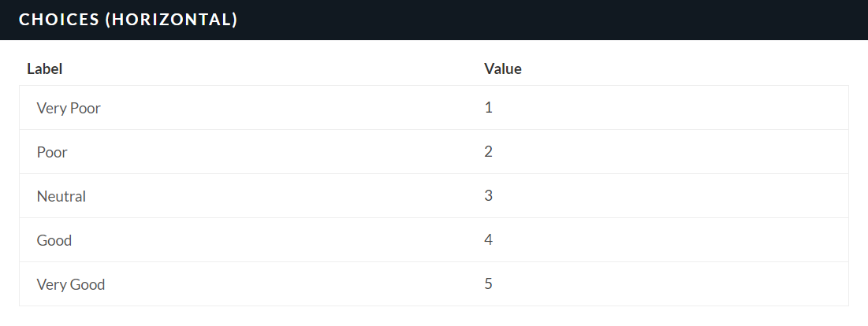Click the word HORIZONTAL in the dark header
This screenshot has height=326, width=868.
(x=171, y=20)
